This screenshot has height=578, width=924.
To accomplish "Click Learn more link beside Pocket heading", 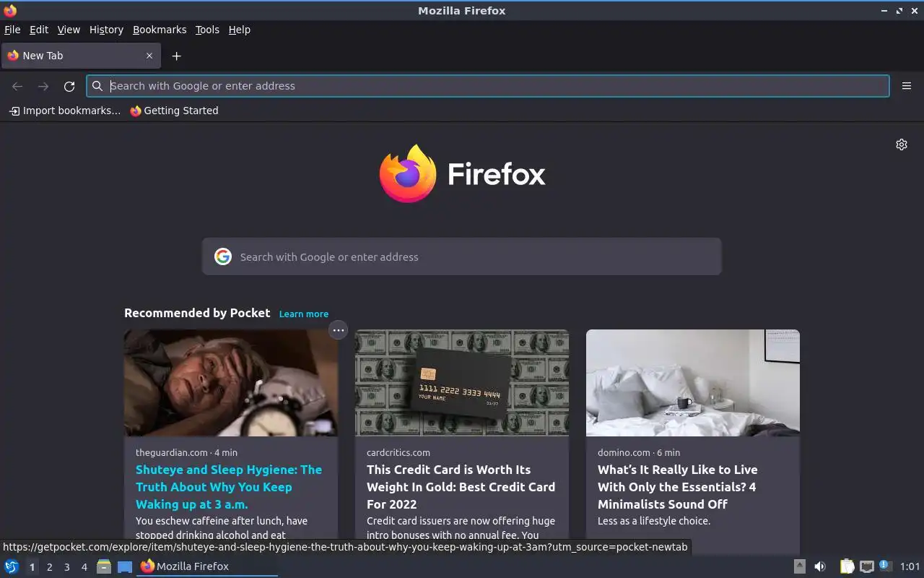I will point(304,314).
